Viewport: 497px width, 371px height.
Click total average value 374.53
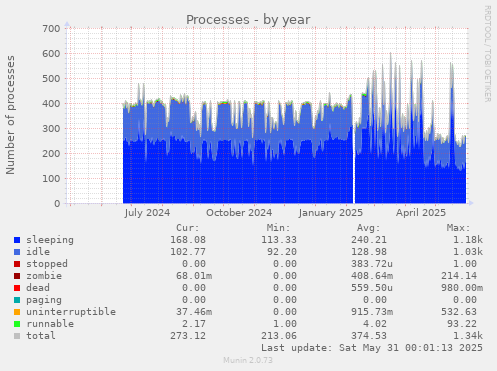(369, 336)
